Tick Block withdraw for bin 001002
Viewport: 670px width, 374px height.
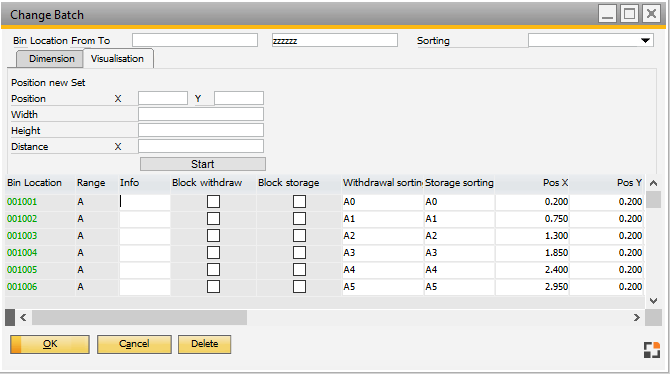213,218
